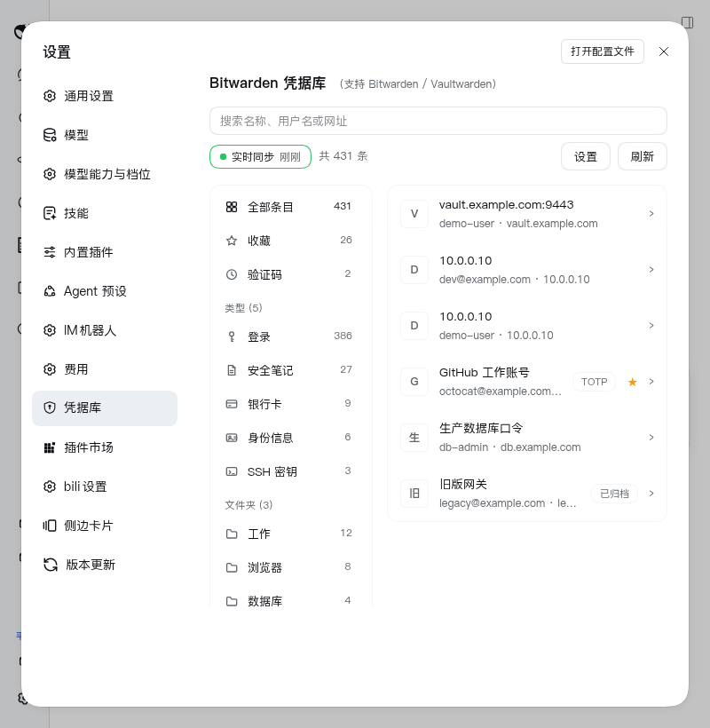Image resolution: width=710 pixels, height=728 pixels.
Task: Click the 模型 database icon
Action: [50, 135]
